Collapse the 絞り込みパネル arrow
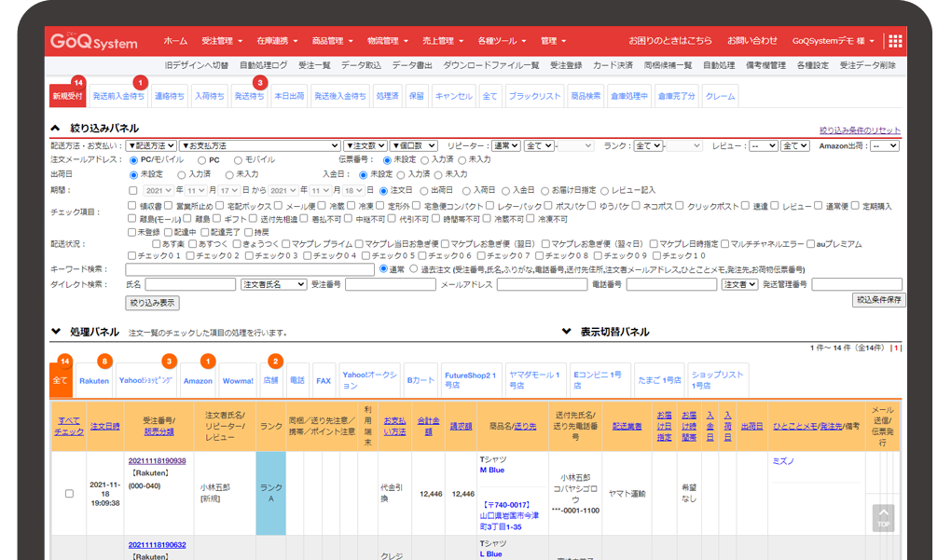 coord(55,128)
